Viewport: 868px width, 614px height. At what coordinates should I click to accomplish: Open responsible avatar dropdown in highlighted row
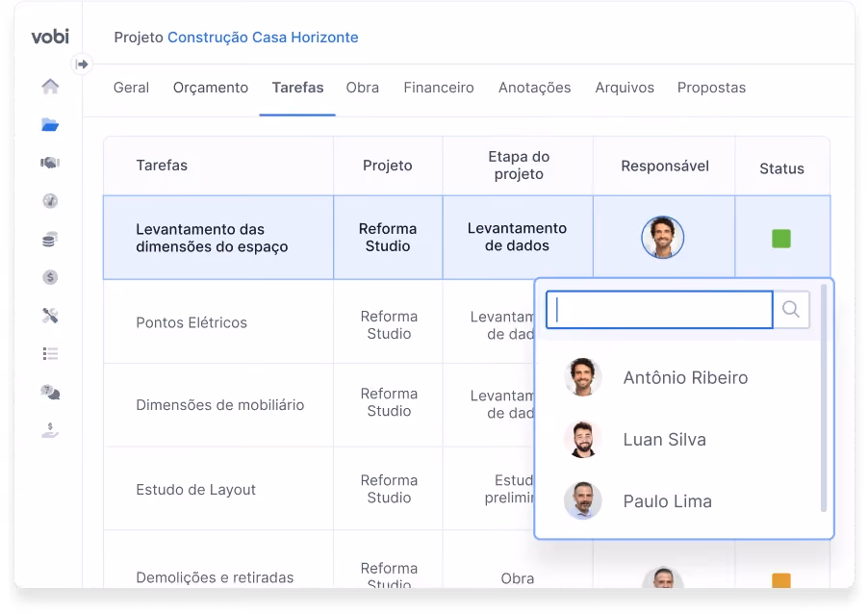pos(663,238)
